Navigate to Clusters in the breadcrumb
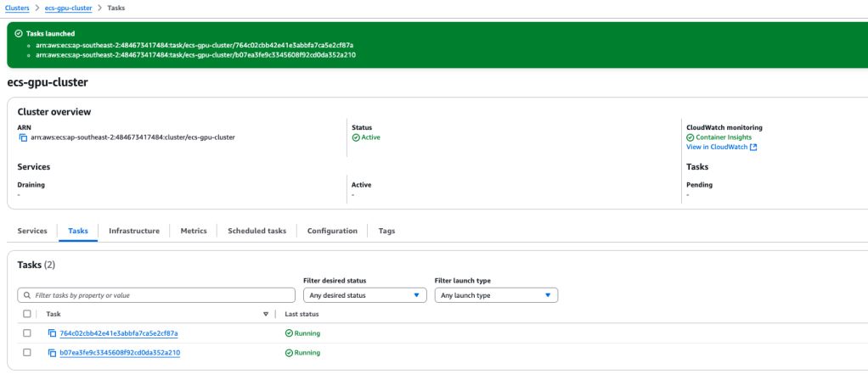This screenshot has width=868, height=380. [18, 7]
